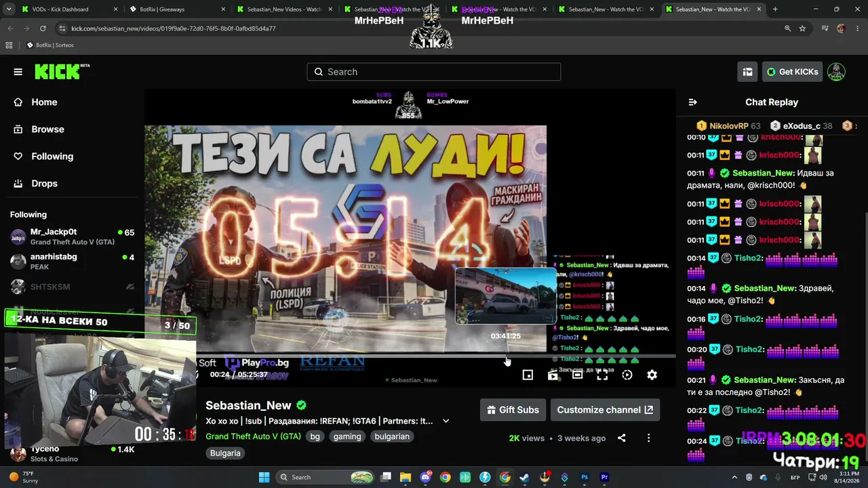Open Task View on the taskbar
The width and height of the screenshot is (868, 488).
[386, 477]
